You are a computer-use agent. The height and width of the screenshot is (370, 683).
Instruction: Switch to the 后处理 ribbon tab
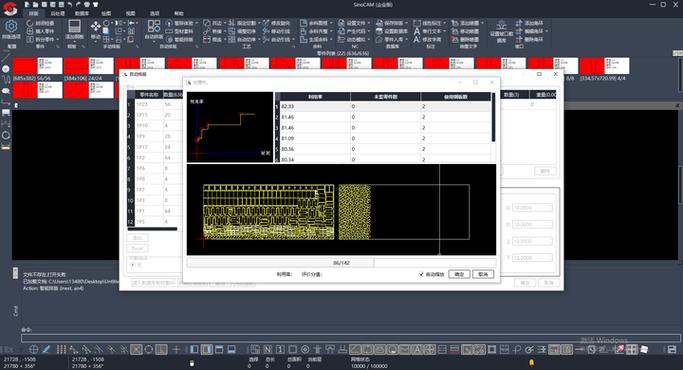[57, 14]
